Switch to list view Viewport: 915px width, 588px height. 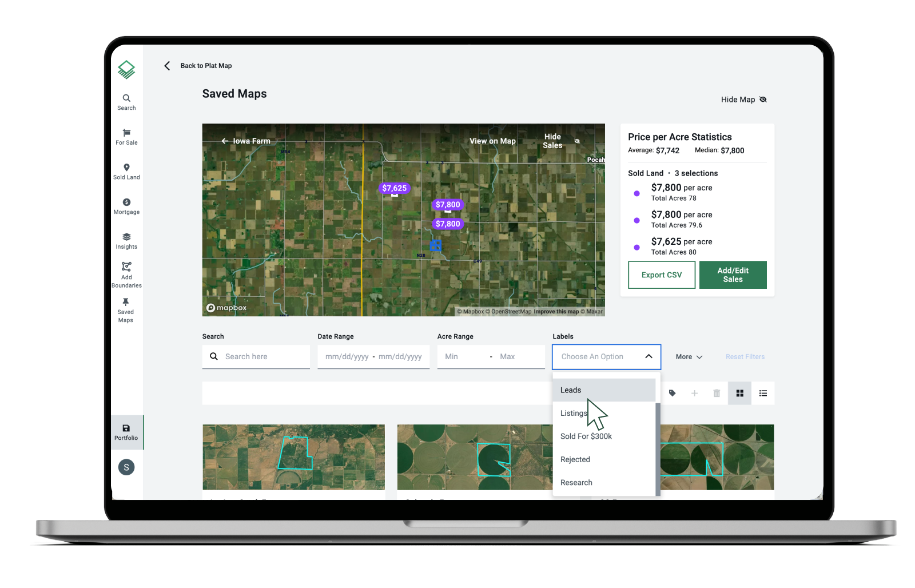[x=763, y=393]
